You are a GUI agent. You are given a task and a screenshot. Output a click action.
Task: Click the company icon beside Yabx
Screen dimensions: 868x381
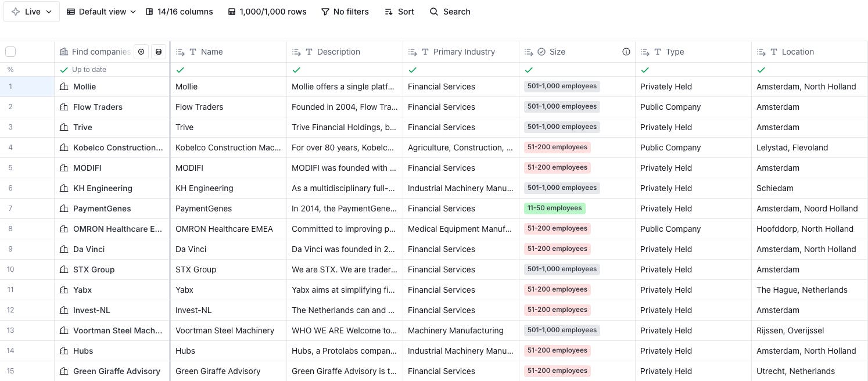(x=64, y=290)
